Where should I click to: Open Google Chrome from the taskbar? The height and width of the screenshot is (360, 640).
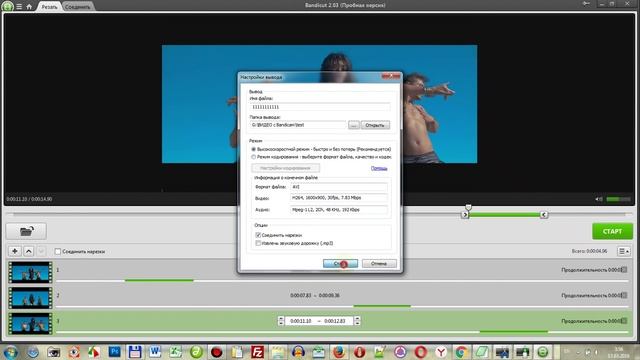461,352
